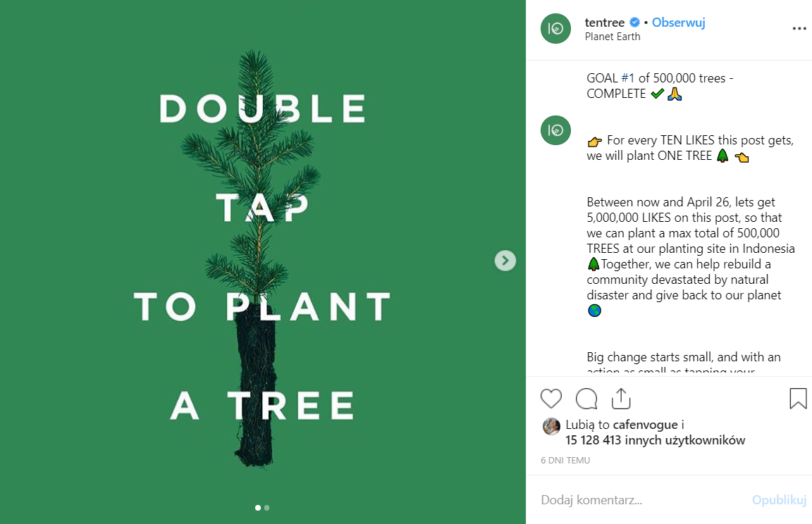Viewport: 812px width, 524px height.
Task: Jump to second carousel dot indicator
Action: [267, 507]
